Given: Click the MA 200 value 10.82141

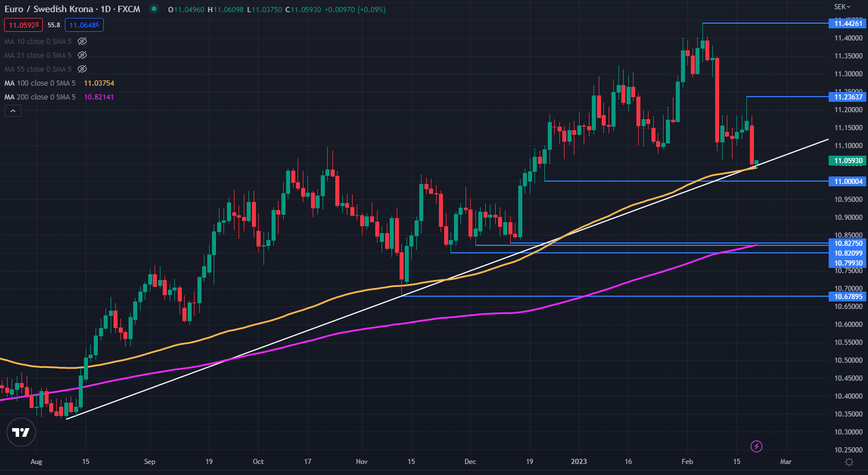Looking at the screenshot, I should (99, 97).
